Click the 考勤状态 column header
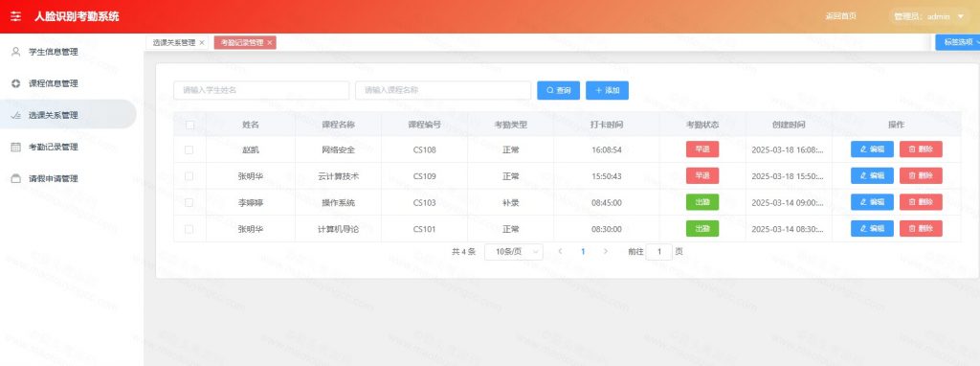 [702, 126]
